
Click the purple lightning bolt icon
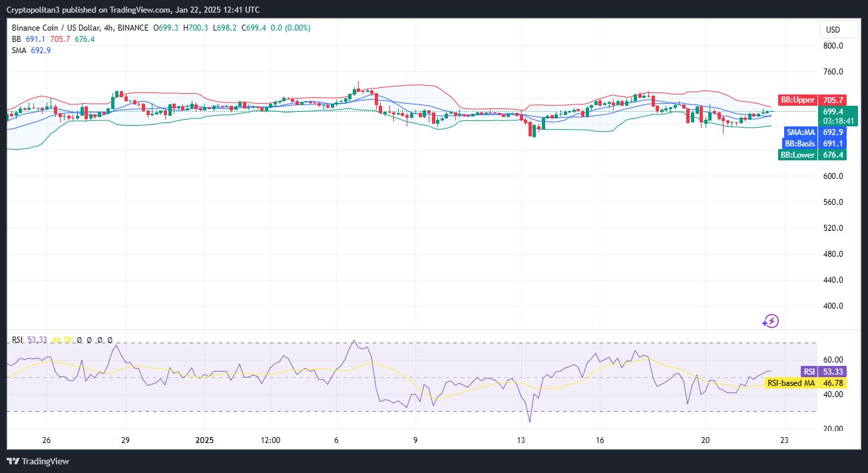[x=770, y=321]
